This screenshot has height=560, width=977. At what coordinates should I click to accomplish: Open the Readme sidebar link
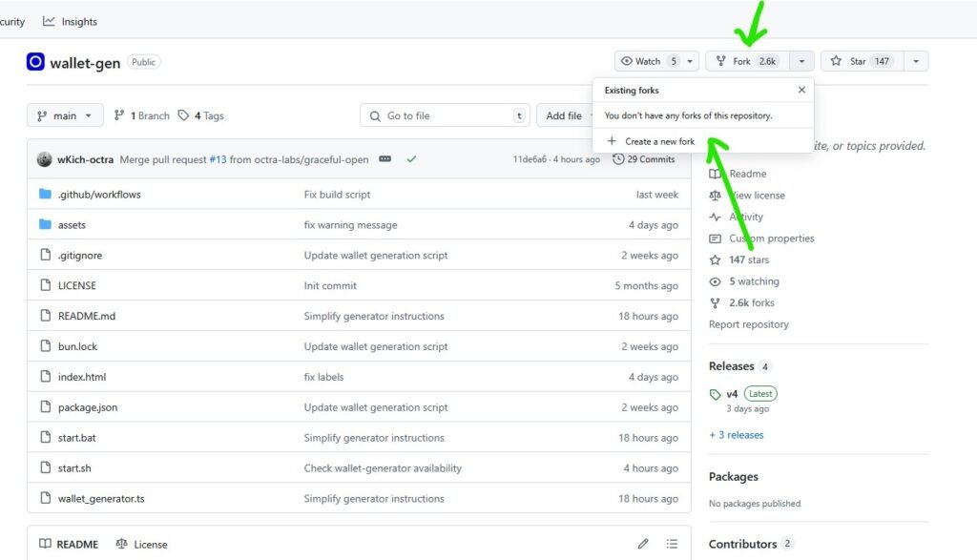coord(738,174)
